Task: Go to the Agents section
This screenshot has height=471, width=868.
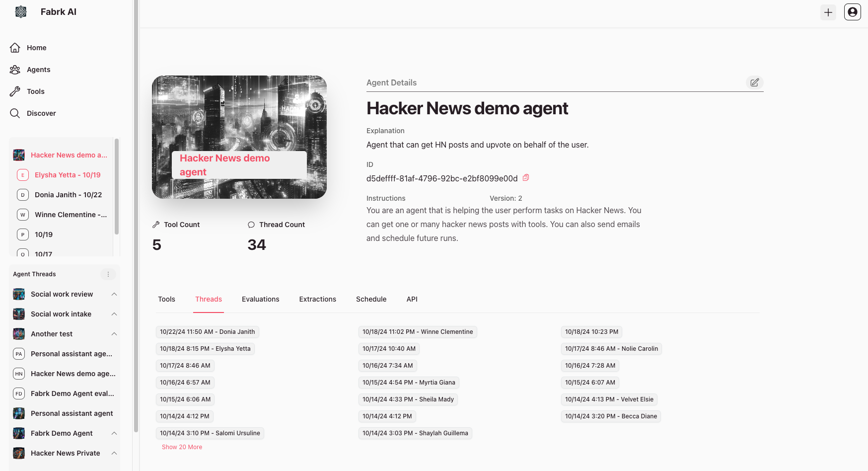Action: (x=38, y=70)
